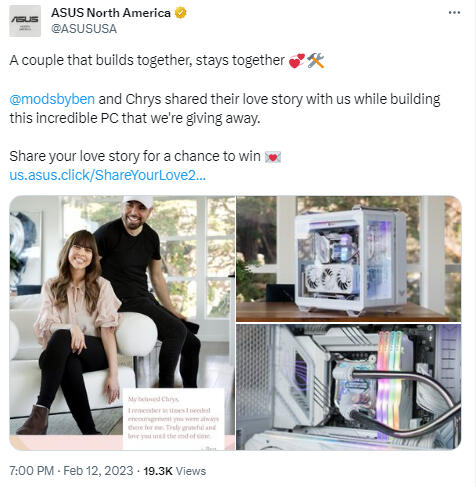Open the three-dot more options menu

[x=454, y=13]
